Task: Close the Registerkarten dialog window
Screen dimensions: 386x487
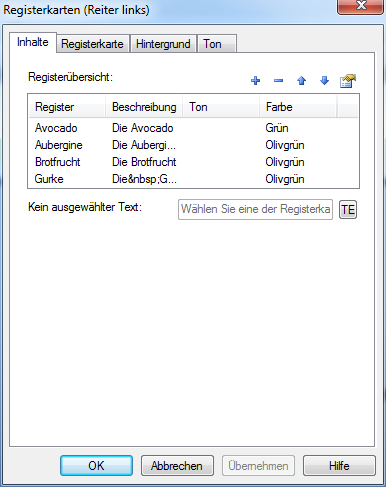Action: click(x=360, y=6)
